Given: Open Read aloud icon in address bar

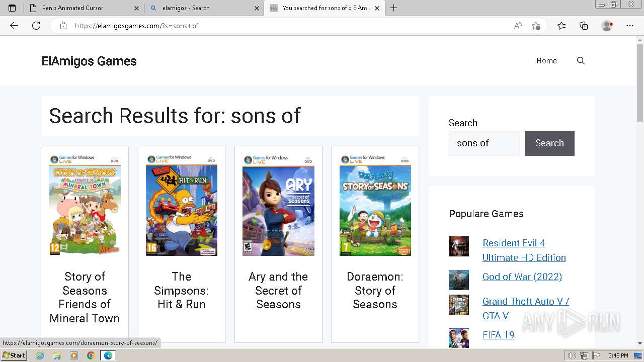Looking at the screenshot, I should click(x=518, y=26).
